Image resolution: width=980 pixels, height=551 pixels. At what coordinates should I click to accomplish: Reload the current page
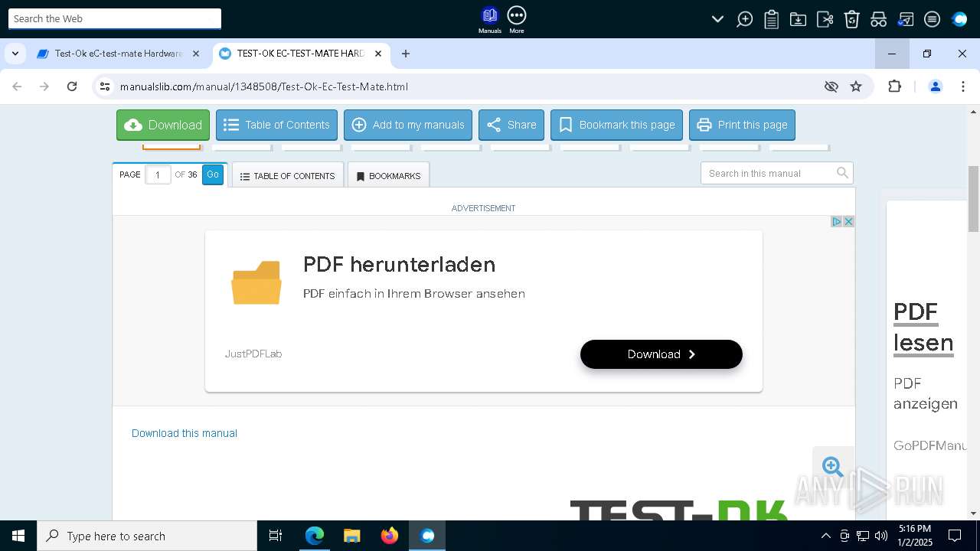(72, 86)
